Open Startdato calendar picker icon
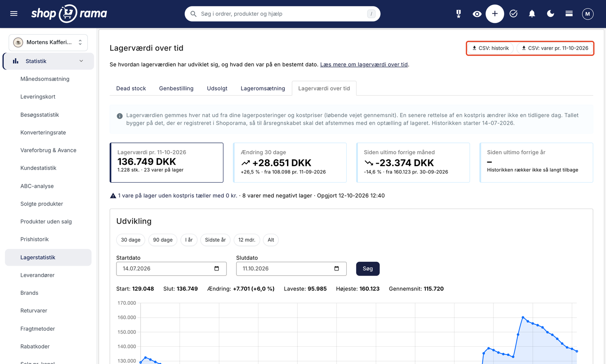606x364 pixels. pos(217,269)
